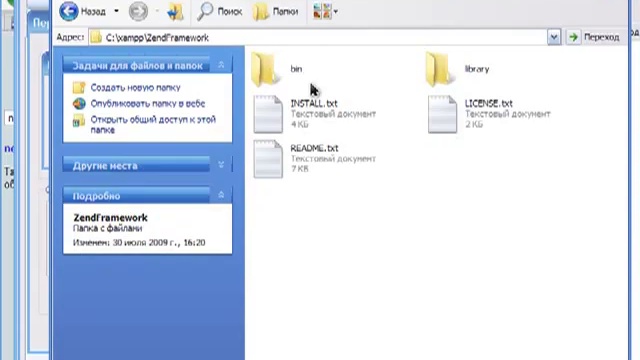Select the INSTALL.txt file icon
Viewport: 640px width, 360px height.
pos(268,114)
